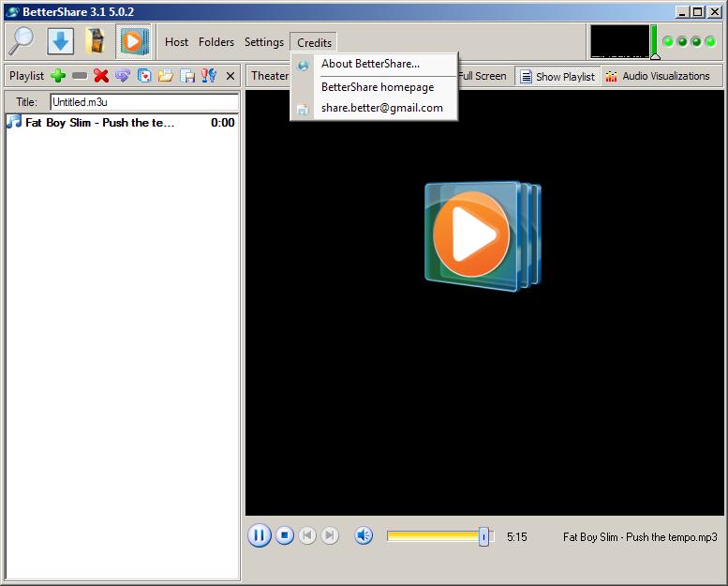Viewport: 728px width, 586px height.
Task: Click the Credits menu
Action: 314,43
